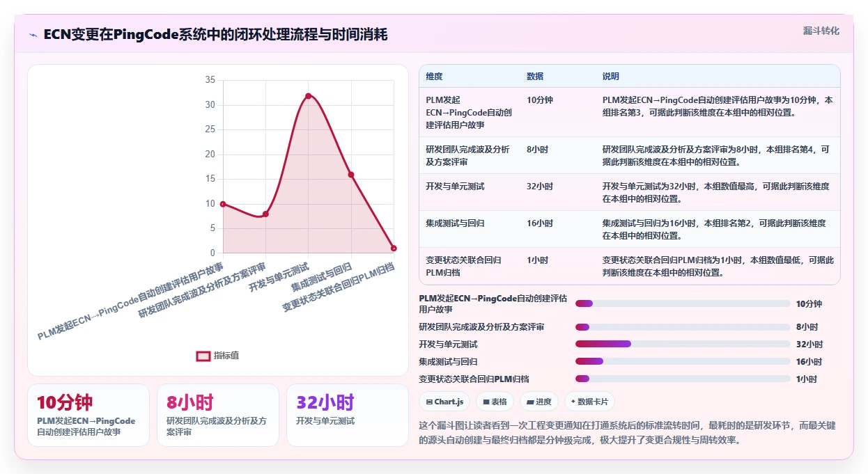Click the progress value 16小时
The height and width of the screenshot is (474, 868).
(x=809, y=362)
